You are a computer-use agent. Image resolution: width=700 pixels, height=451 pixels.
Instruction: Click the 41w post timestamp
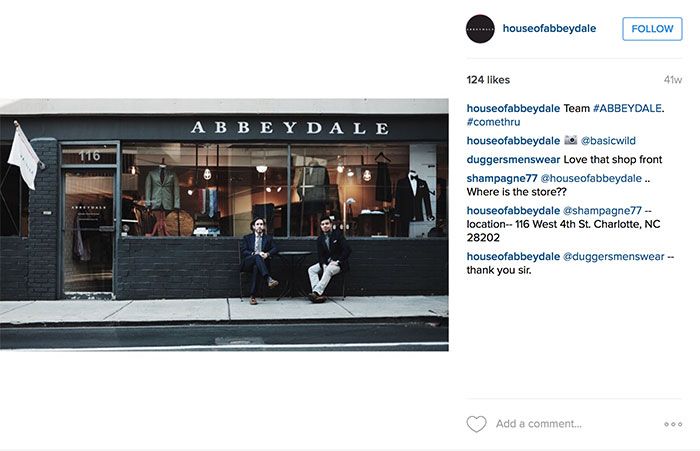coord(673,80)
